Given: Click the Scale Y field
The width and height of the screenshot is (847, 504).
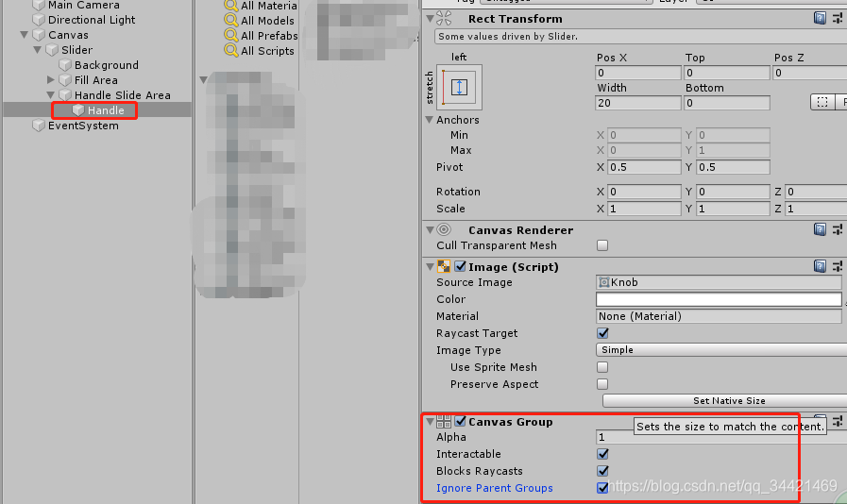Looking at the screenshot, I should pyautogui.click(x=733, y=209).
